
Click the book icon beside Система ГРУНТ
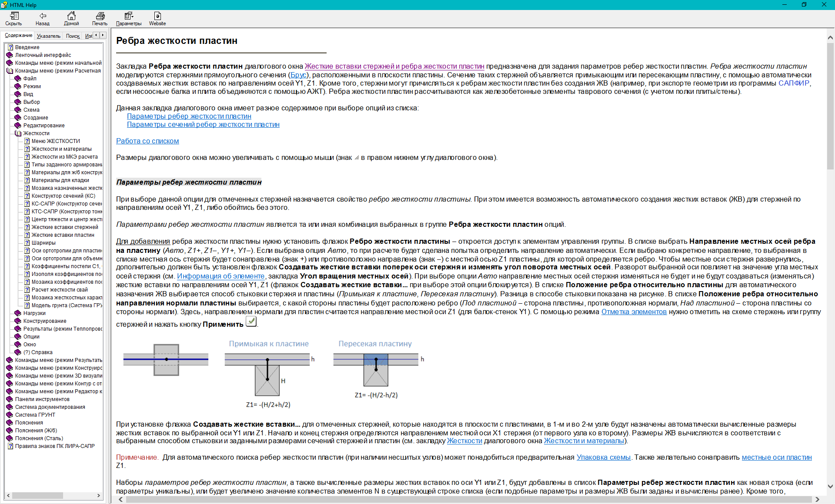pos(10,415)
